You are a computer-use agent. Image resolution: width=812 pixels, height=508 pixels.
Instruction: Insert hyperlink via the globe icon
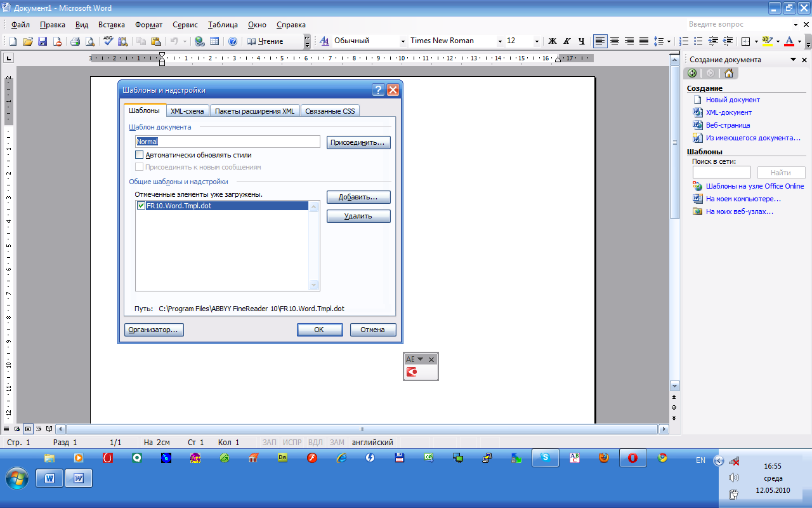coord(200,41)
